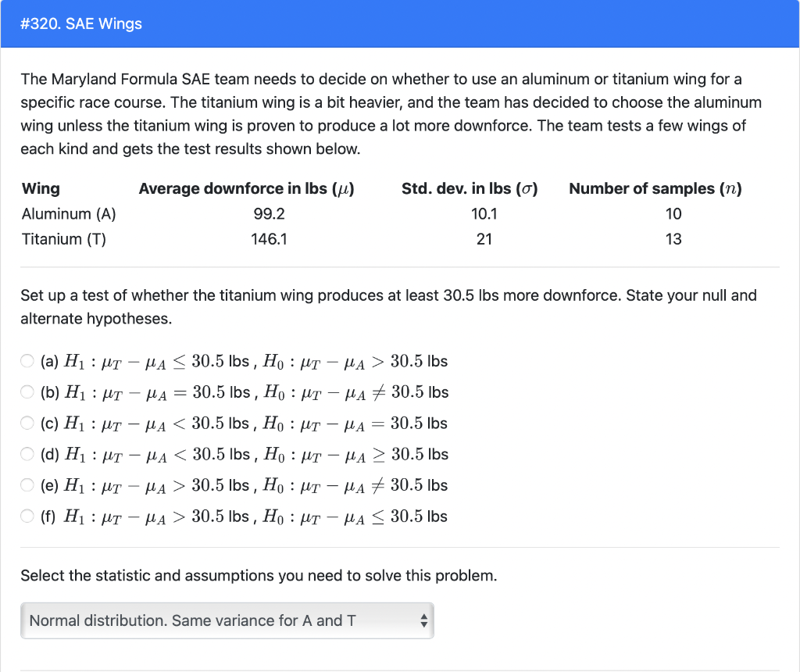Click the '#320. SAE Wings' header title
The height and width of the screenshot is (672, 800).
click(82, 24)
